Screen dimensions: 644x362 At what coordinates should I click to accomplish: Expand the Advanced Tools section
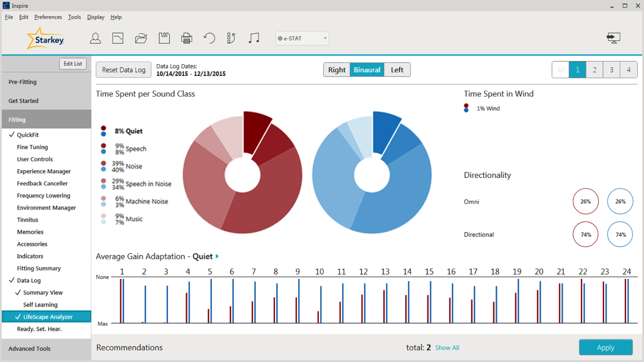46,349
